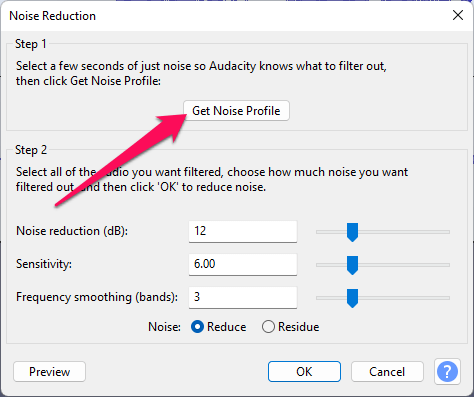Viewport: 474px width, 397px height.
Task: Click the Step 2 group heading
Action: pos(31,150)
